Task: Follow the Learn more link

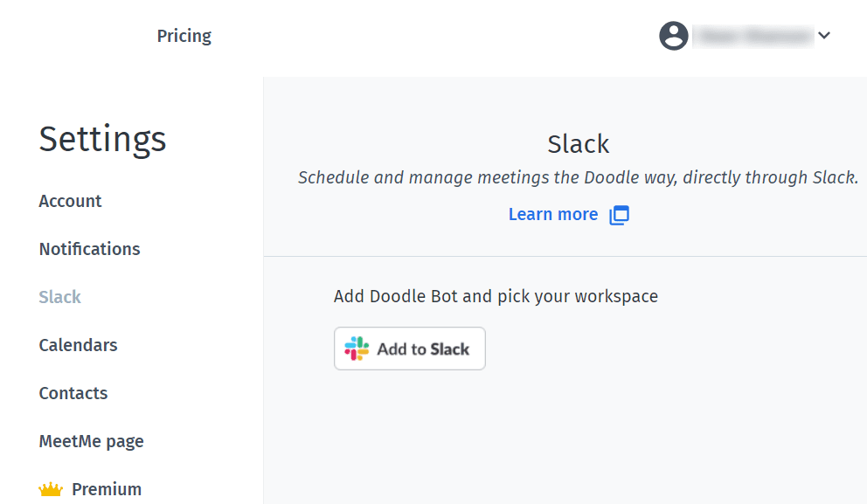Action: pos(553,214)
